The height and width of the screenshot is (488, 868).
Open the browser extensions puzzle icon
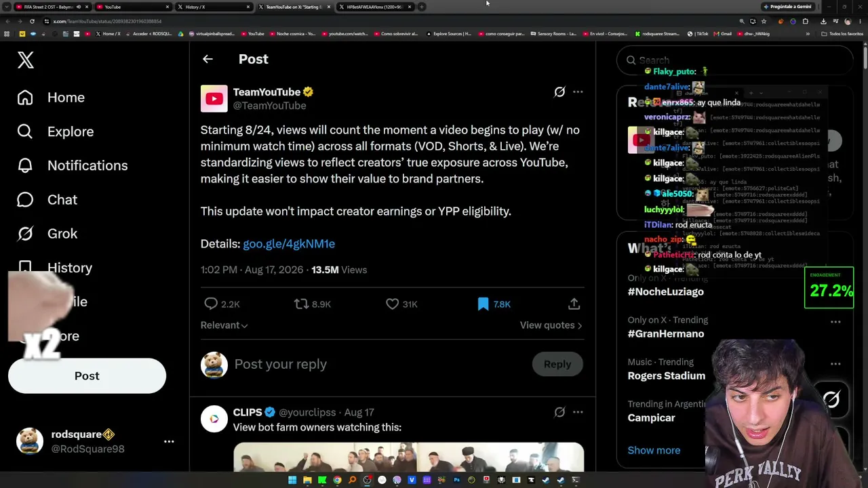pyautogui.click(x=806, y=21)
